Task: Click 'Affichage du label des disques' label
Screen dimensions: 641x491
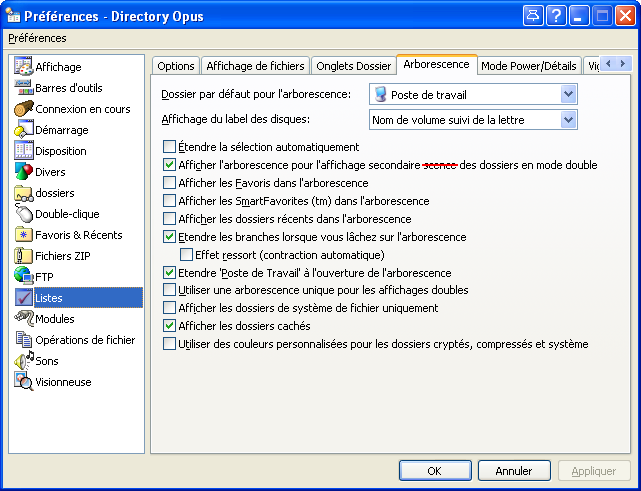Action: [x=235, y=119]
